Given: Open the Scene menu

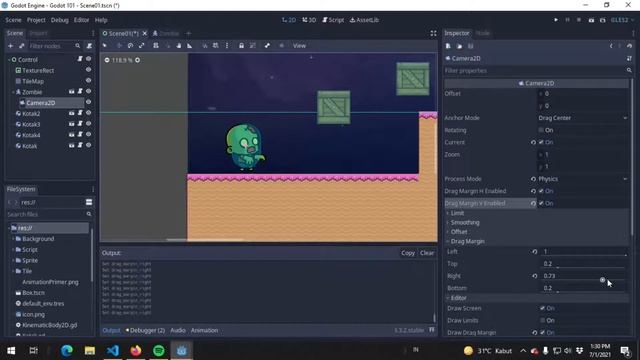Looking at the screenshot, I should (x=13, y=20).
